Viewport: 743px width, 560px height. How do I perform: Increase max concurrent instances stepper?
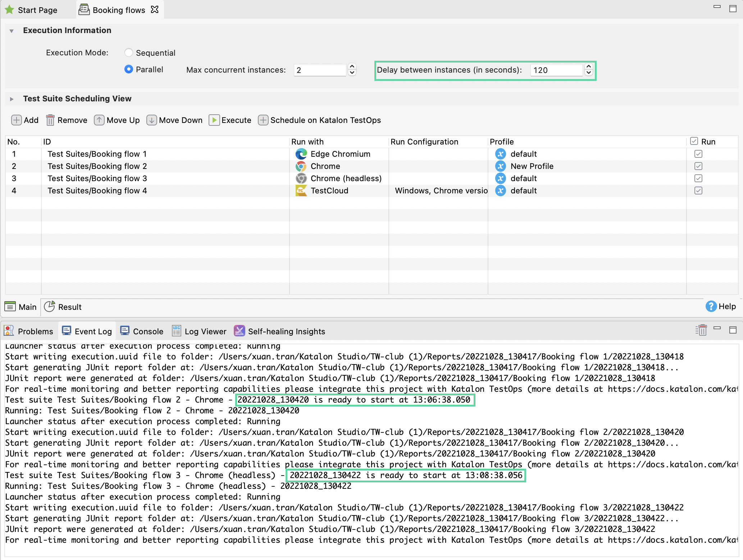(352, 67)
